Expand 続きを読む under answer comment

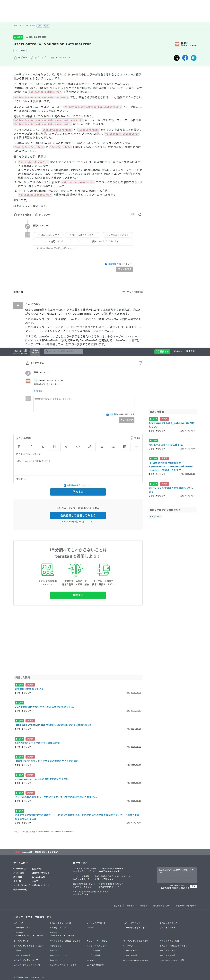(38, 391)
